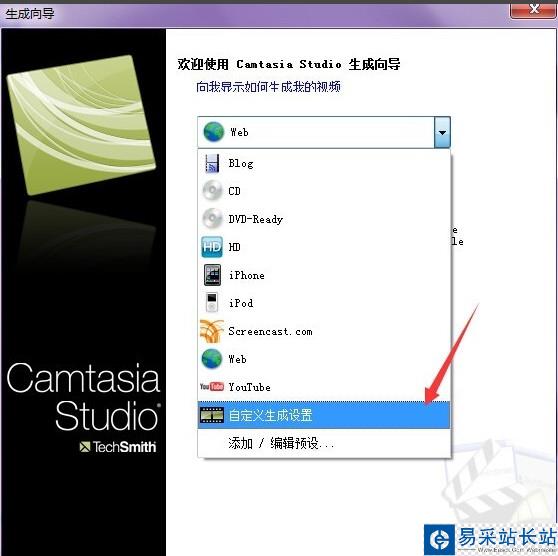The image size is (558, 556).
Task: Select 自定义生成设置 option
Action: (x=324, y=415)
